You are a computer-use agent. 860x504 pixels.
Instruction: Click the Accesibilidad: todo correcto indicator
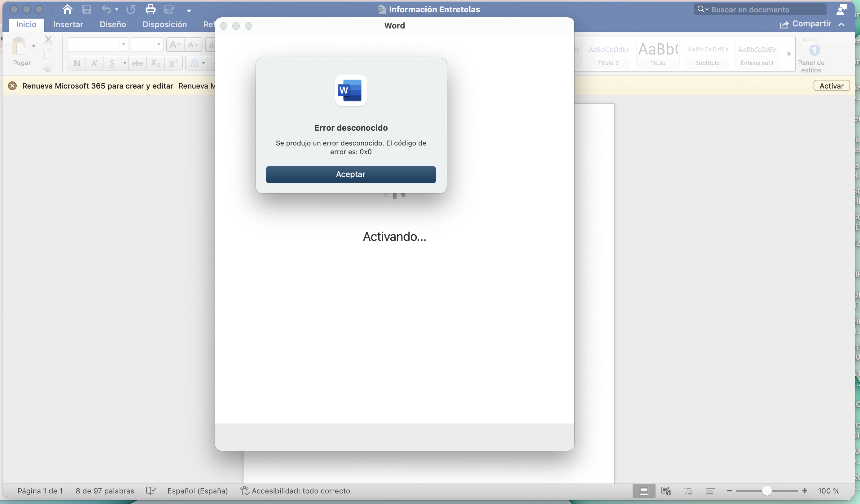[x=295, y=490]
